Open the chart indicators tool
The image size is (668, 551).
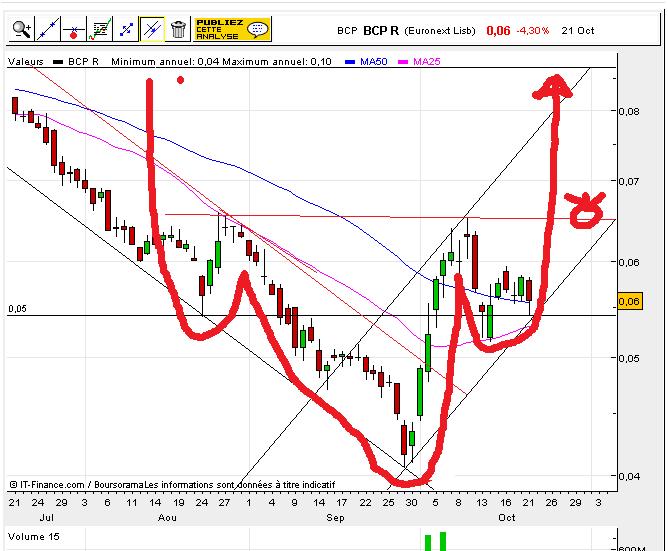click(100, 29)
